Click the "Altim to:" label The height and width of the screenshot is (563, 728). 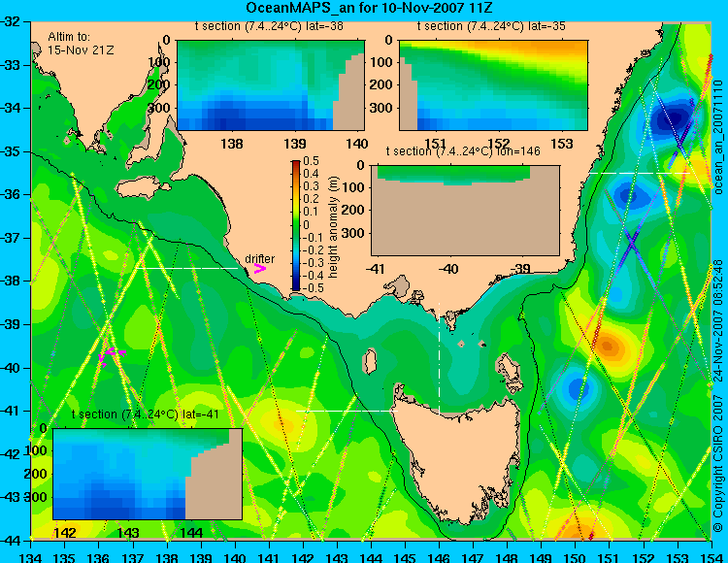tap(69, 36)
